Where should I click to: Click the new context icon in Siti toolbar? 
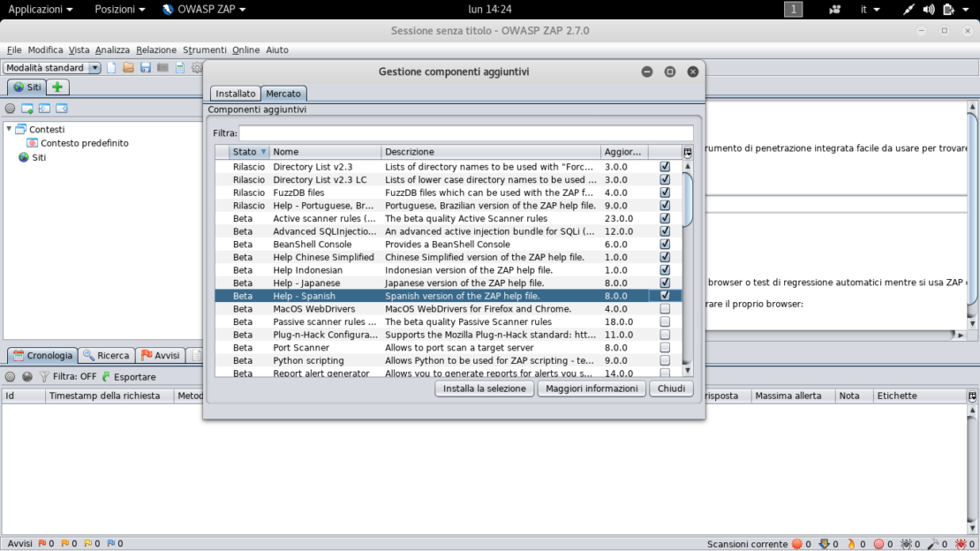click(x=27, y=109)
